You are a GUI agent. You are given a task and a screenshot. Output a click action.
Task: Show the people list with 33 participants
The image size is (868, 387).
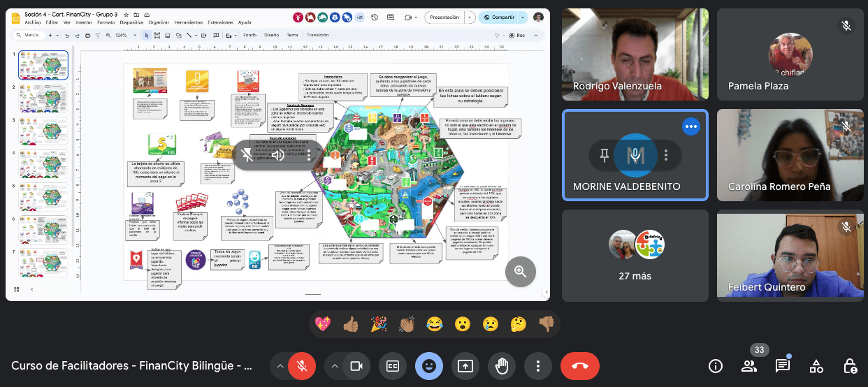(749, 366)
